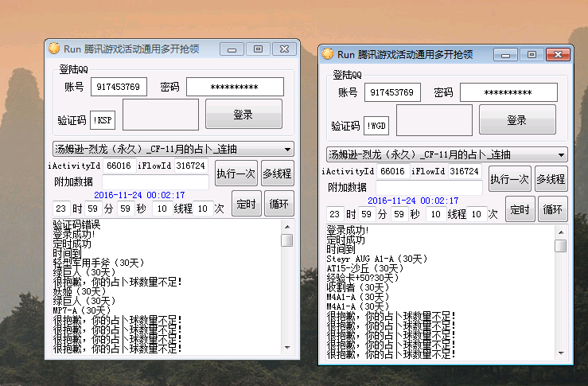Screen dimensions: 588x386
Task: Click the log scroll-up arrow in the left window
Action: tap(287, 227)
